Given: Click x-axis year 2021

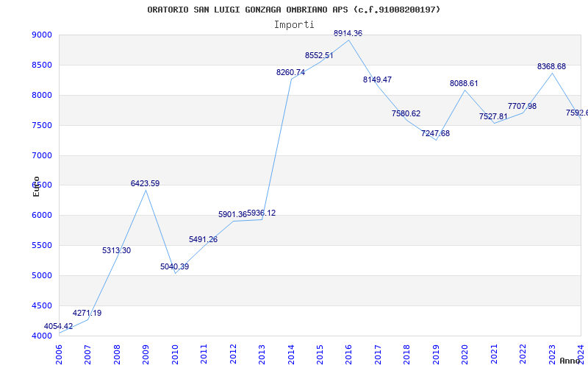Looking at the screenshot, I should tap(494, 354).
